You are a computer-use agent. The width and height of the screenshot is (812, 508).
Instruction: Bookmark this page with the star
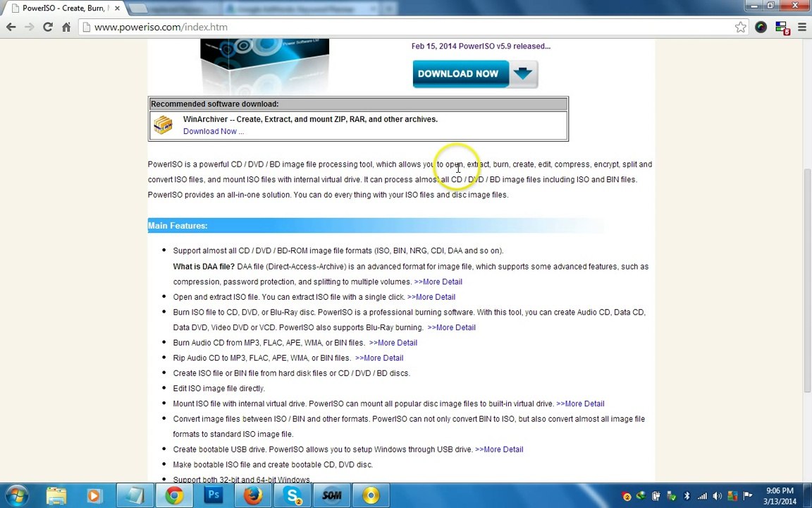[741, 28]
